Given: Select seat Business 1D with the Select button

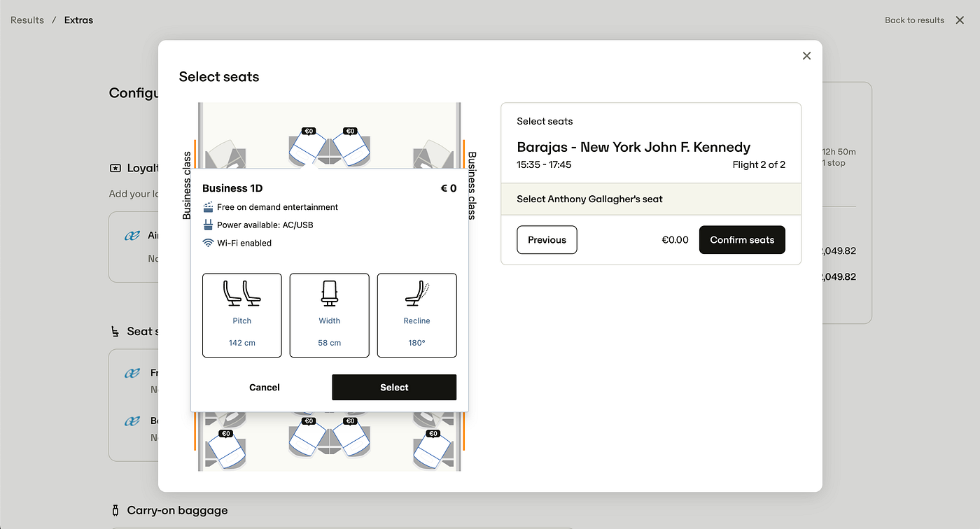Looking at the screenshot, I should [394, 387].
